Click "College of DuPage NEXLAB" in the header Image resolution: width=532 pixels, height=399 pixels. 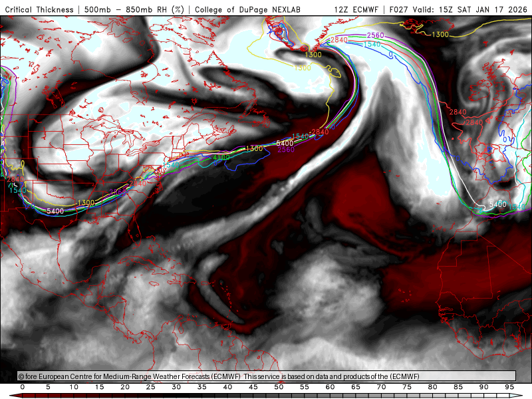pos(247,9)
